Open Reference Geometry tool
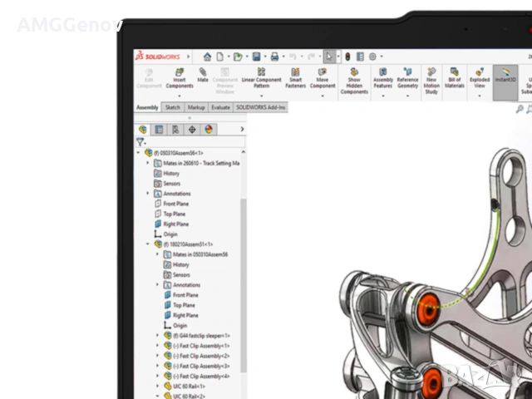Viewport: 532px width, 399px height. [x=407, y=79]
